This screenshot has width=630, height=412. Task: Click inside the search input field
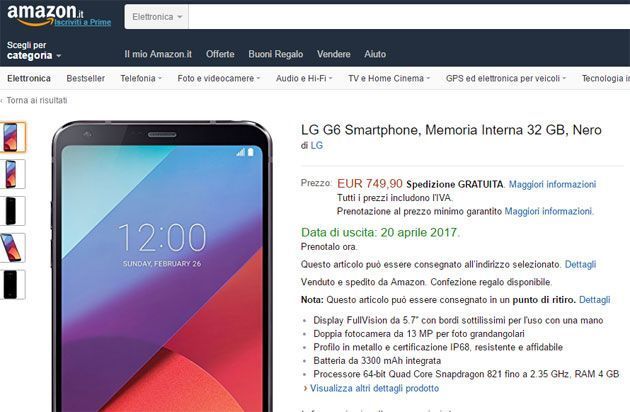pyautogui.click(x=409, y=17)
